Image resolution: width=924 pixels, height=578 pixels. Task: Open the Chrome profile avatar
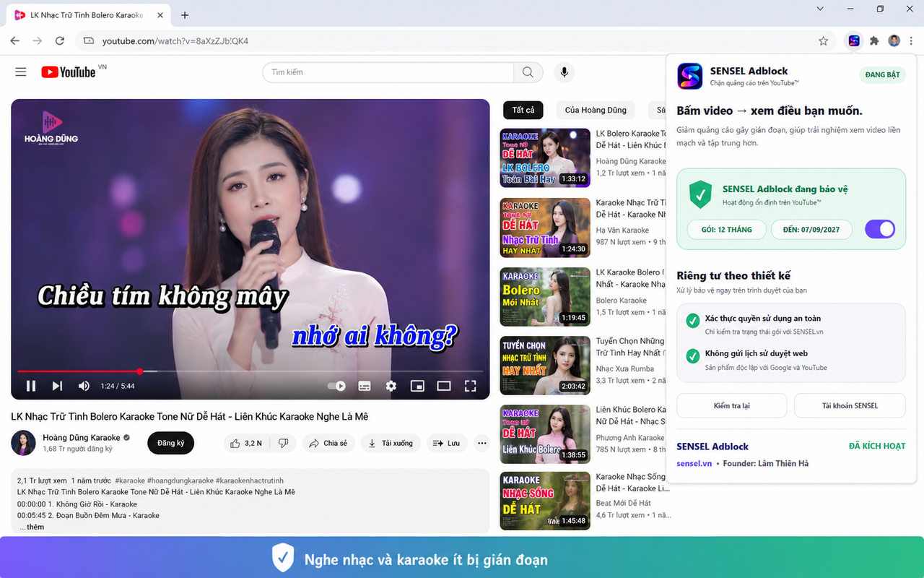tap(894, 40)
